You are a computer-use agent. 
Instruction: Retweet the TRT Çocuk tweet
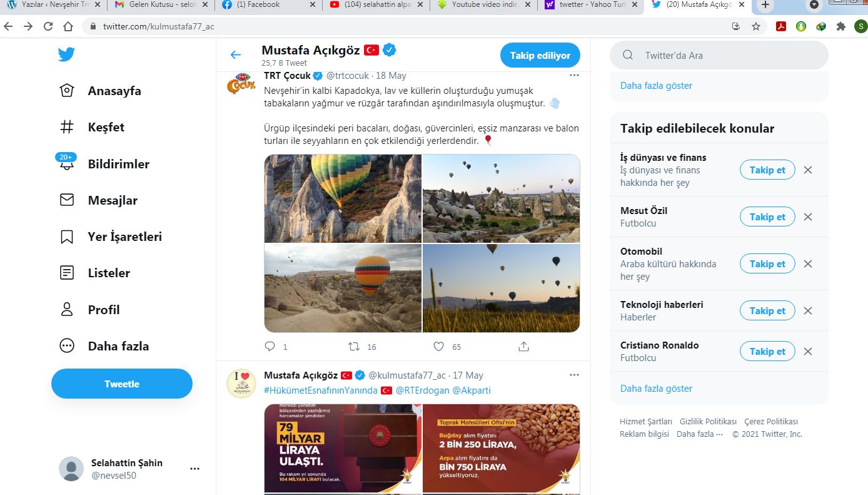click(x=354, y=346)
